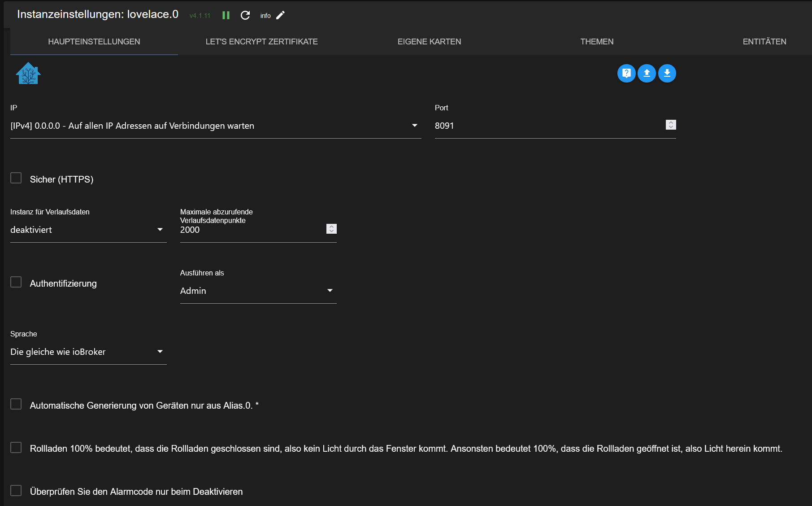Open the Instanz für Verlaufsdaten dropdown
This screenshot has width=812, height=506.
(x=88, y=230)
